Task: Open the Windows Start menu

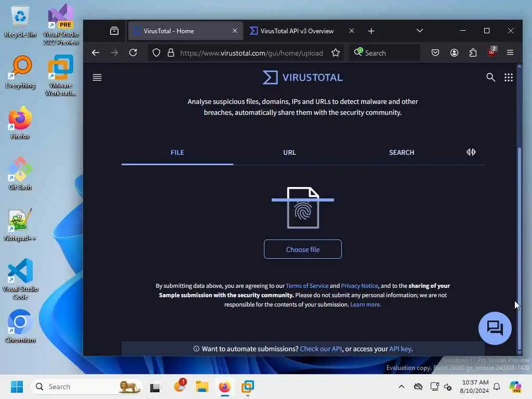Action: click(x=17, y=387)
